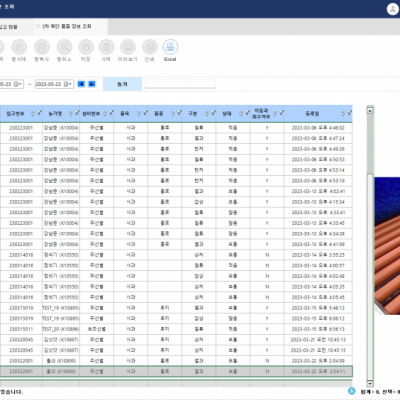Click the 인쇄 (print) toolbar icon
400x400 pixels.
click(x=150, y=47)
